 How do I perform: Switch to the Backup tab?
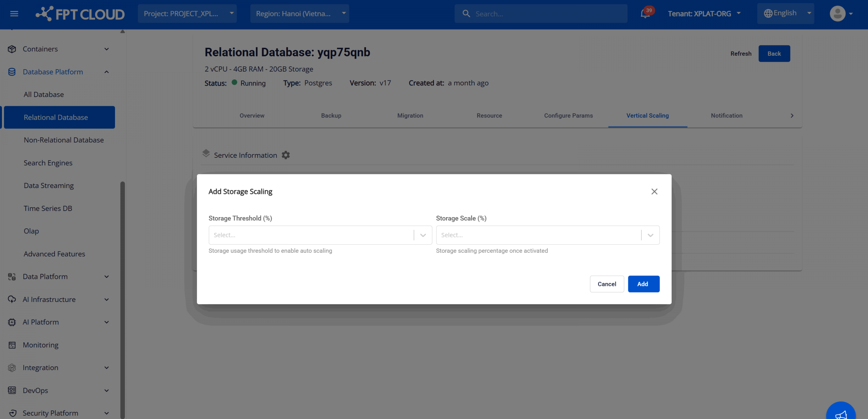331,116
